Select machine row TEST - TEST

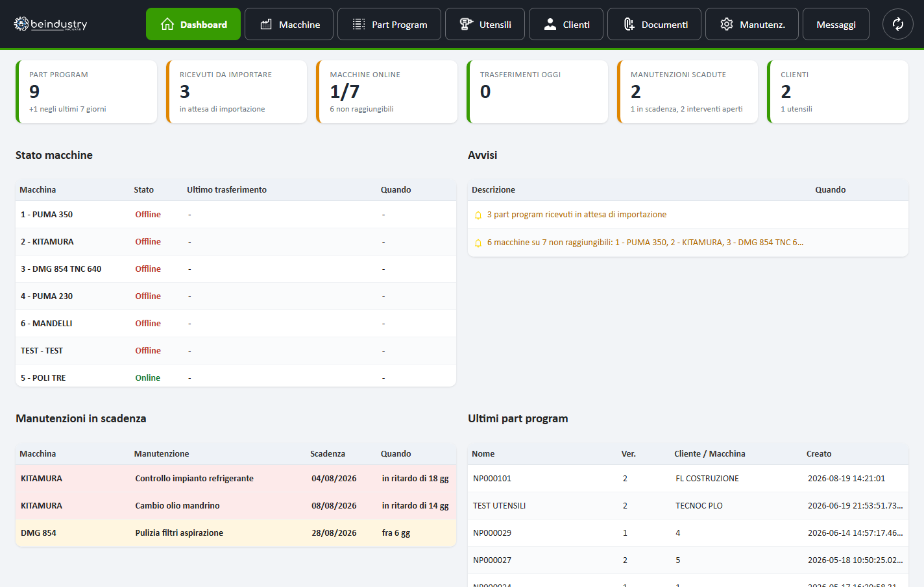[236, 350]
